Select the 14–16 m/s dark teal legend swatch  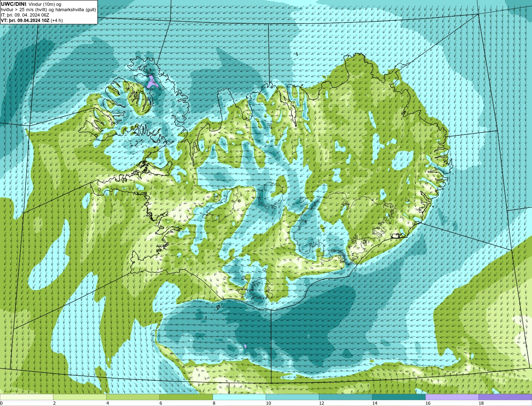[x=399, y=397]
